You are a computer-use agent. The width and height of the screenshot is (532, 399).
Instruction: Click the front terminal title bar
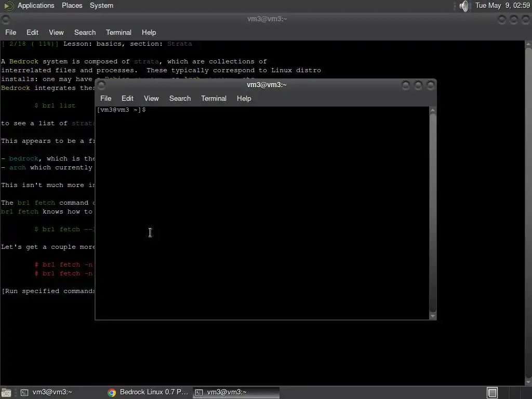point(267,85)
